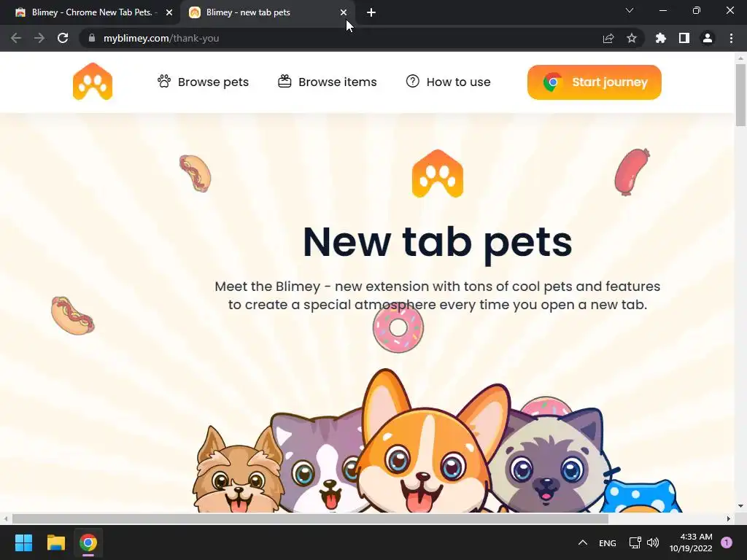Click the red sausage graphic
Image resolution: width=747 pixels, height=560 pixels.
coord(632,172)
